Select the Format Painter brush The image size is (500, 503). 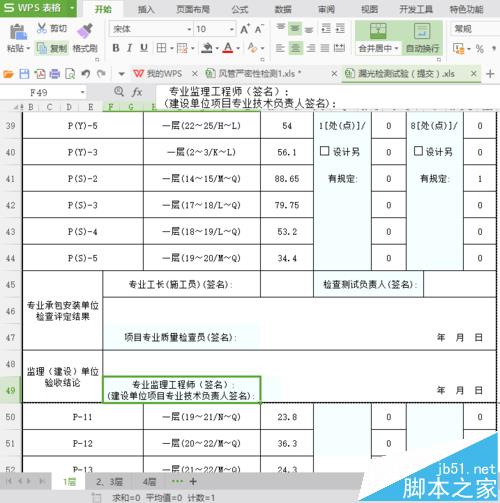(85, 31)
